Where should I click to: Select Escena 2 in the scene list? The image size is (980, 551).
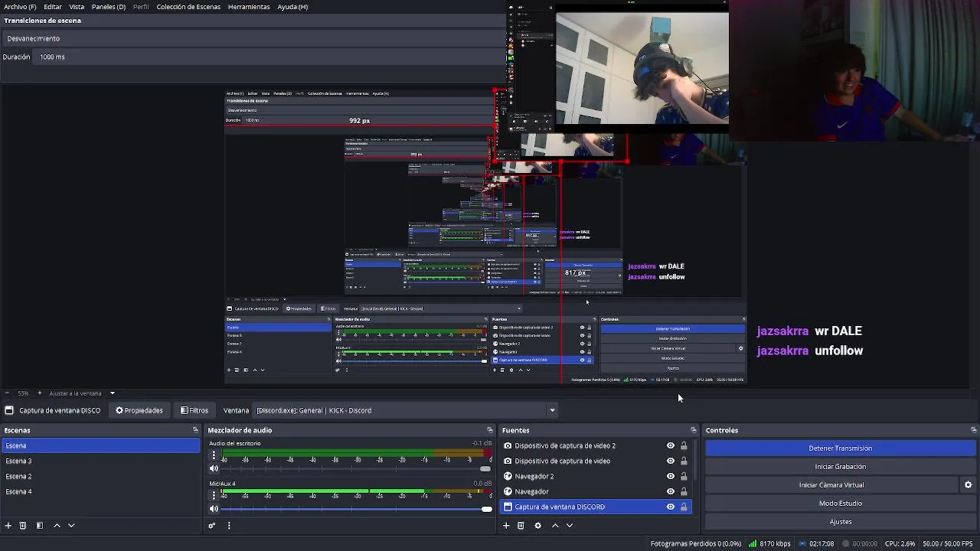100,476
